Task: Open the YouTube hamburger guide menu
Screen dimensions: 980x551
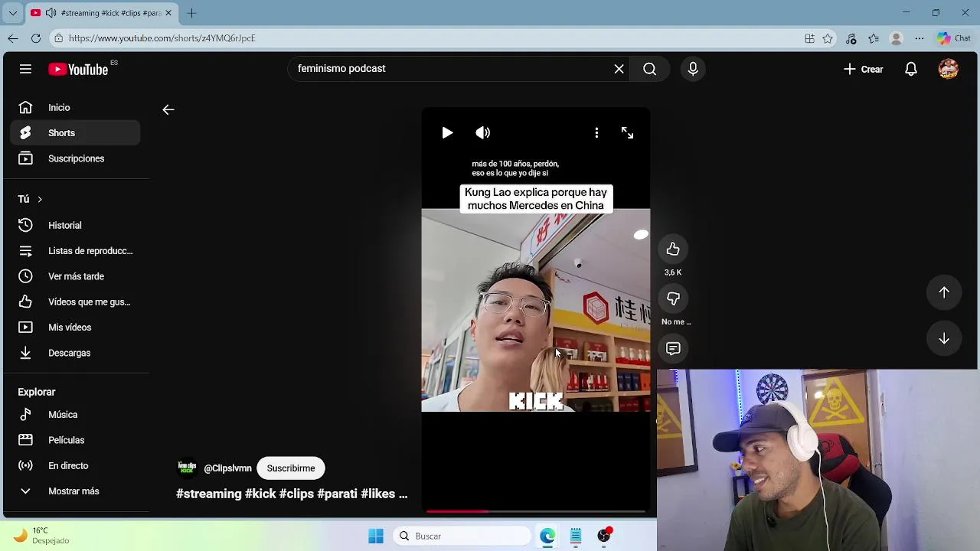Action: [25, 69]
